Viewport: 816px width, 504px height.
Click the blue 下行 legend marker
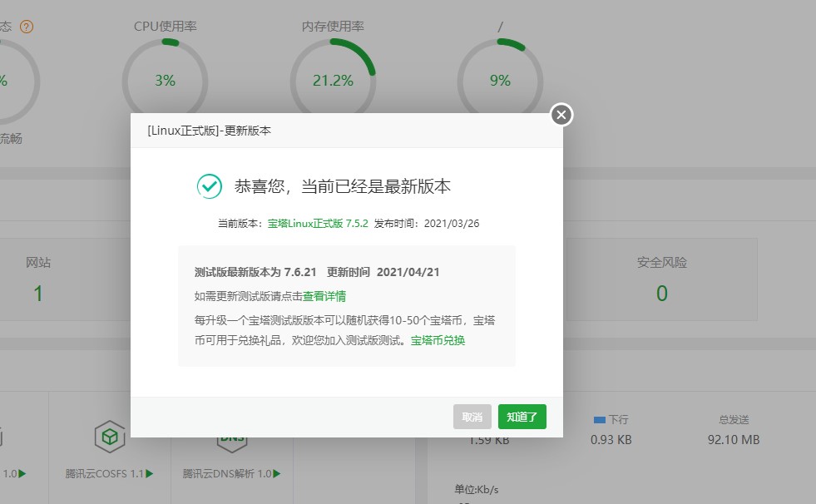click(600, 419)
